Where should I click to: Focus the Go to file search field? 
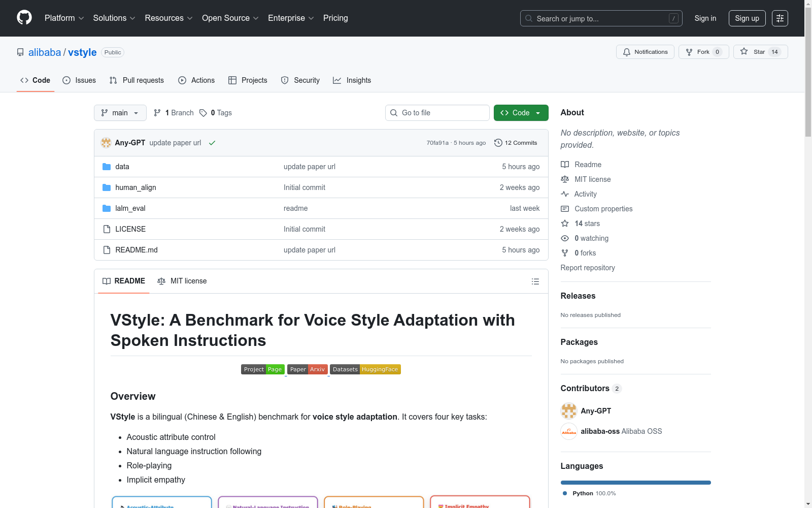437,113
